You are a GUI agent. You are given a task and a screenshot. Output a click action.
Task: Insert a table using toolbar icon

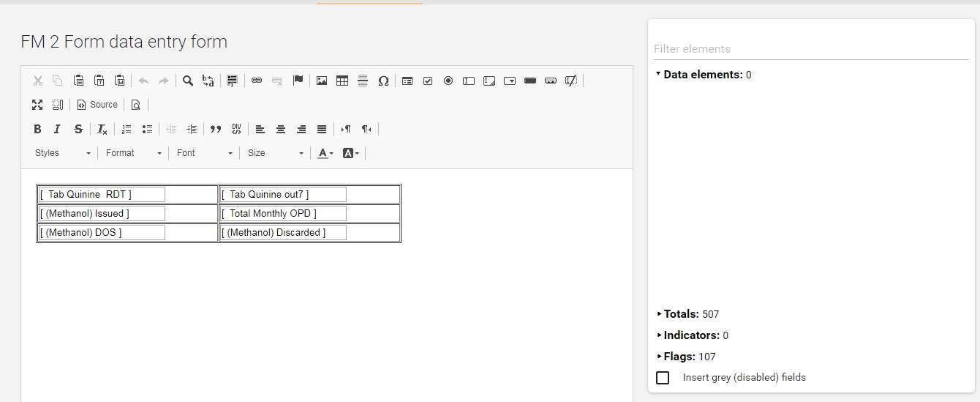(342, 81)
